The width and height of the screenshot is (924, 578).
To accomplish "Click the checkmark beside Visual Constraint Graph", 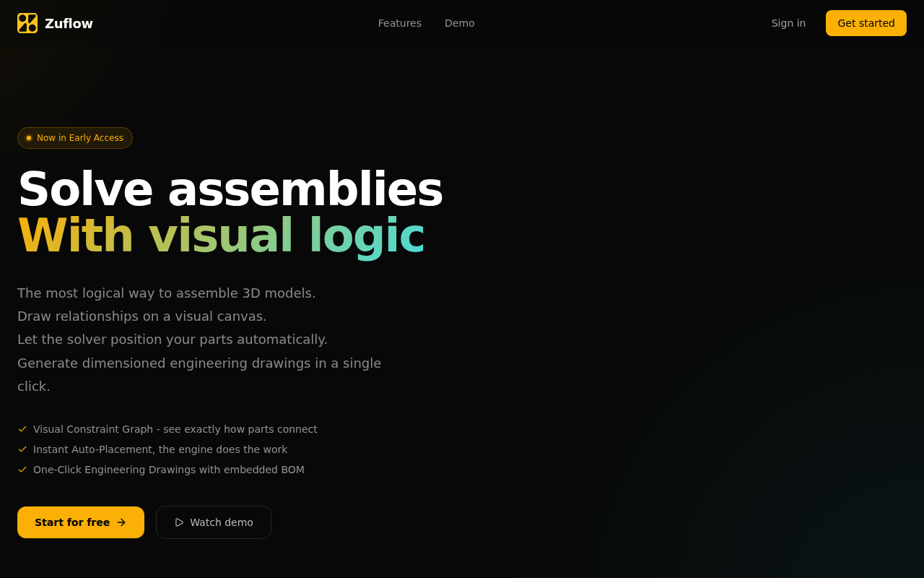I will tap(22, 429).
